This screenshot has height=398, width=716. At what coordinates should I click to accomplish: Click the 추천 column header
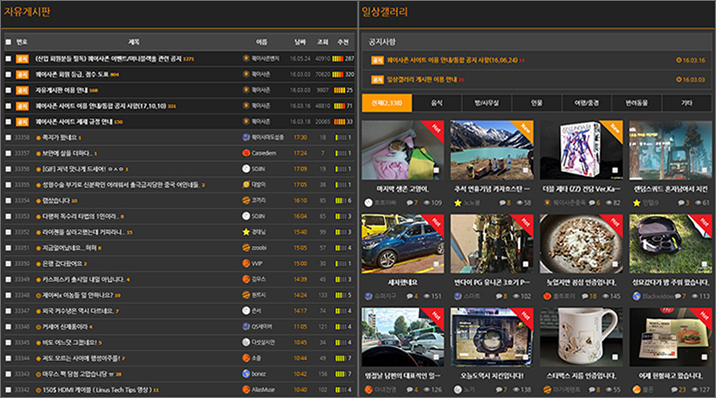click(x=343, y=42)
